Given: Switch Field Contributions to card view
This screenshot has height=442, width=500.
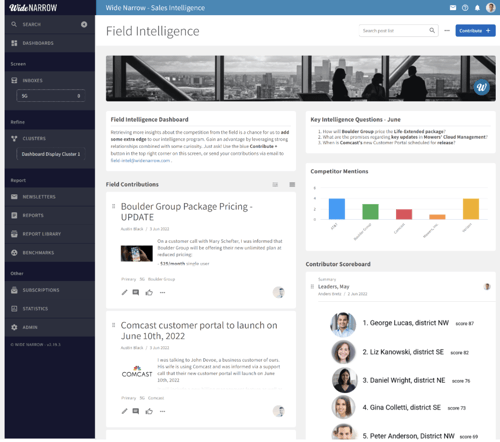Looking at the screenshot, I should 275,184.
